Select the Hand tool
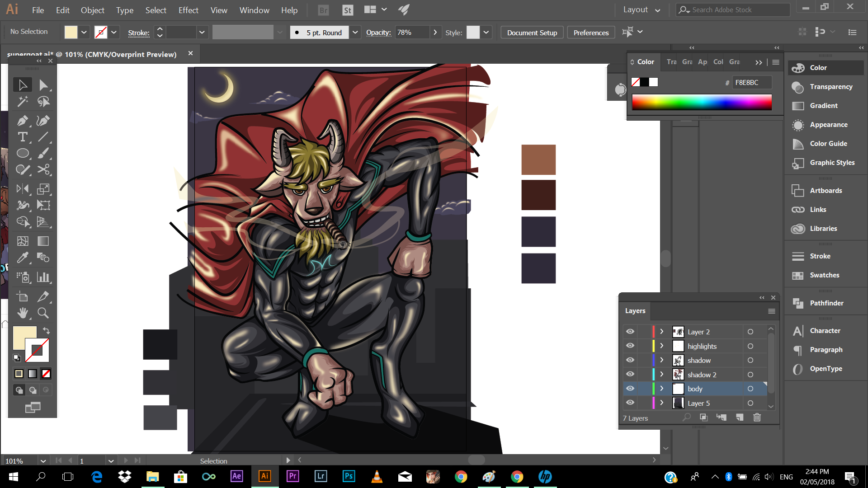The image size is (868, 488). click(x=22, y=313)
